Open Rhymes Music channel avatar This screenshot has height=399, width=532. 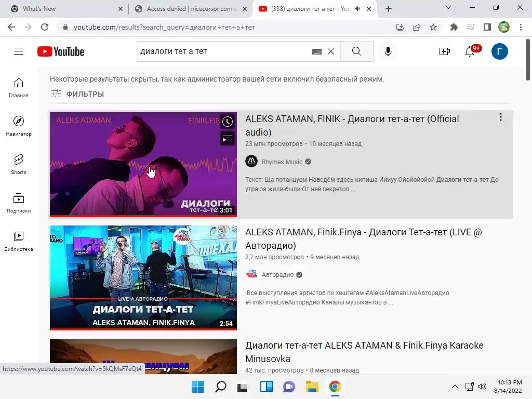pos(251,161)
